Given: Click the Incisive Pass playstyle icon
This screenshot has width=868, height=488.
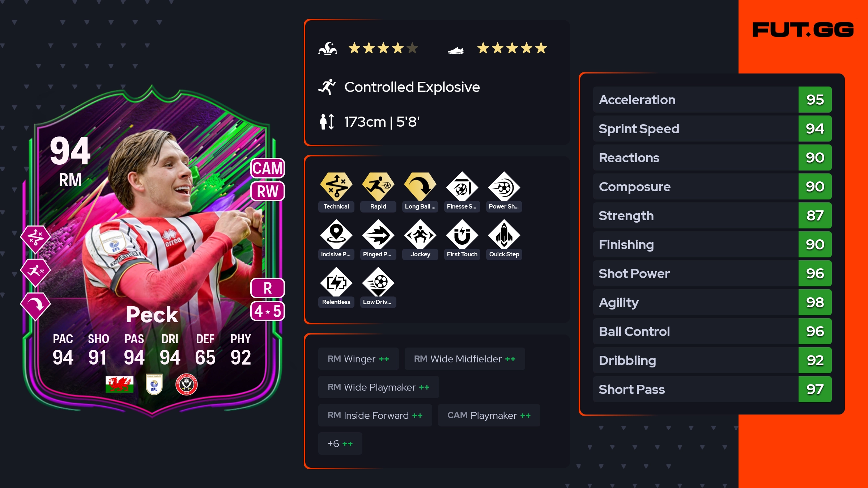Looking at the screenshot, I should point(336,235).
